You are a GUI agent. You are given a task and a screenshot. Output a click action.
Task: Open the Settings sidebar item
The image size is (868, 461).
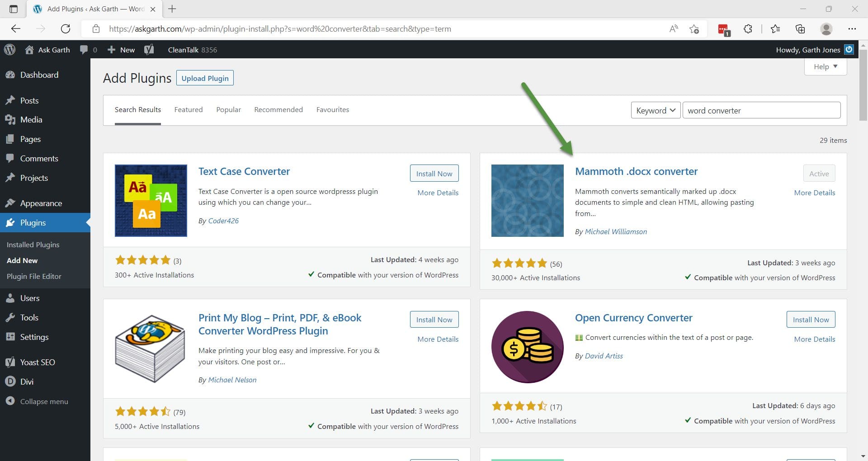click(x=45, y=337)
